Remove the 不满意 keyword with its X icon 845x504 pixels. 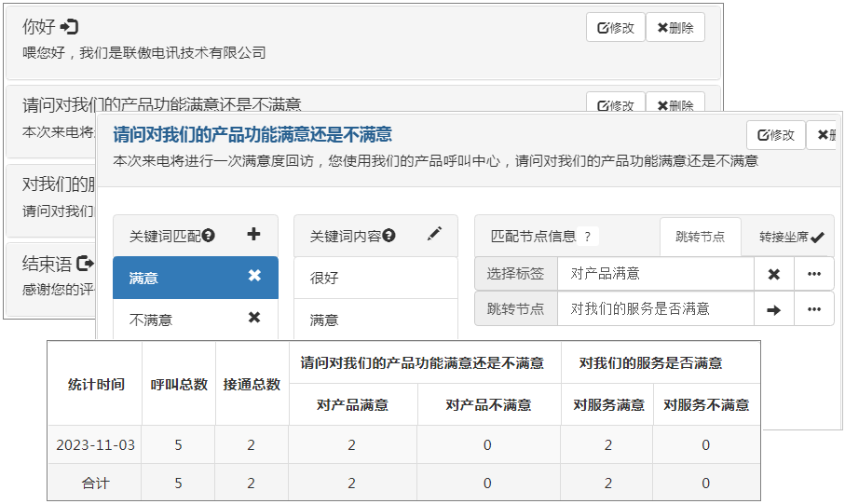pos(254,318)
